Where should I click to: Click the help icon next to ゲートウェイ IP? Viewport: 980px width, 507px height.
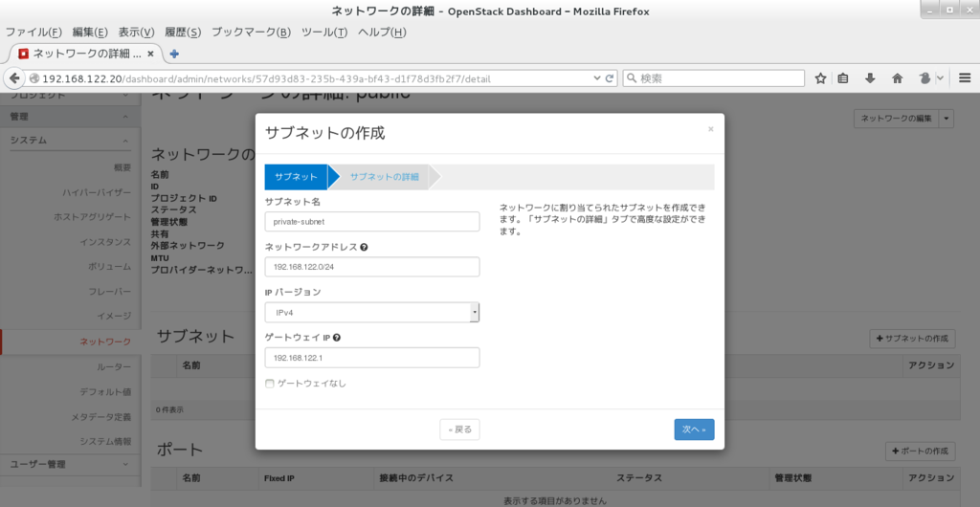tap(337, 338)
